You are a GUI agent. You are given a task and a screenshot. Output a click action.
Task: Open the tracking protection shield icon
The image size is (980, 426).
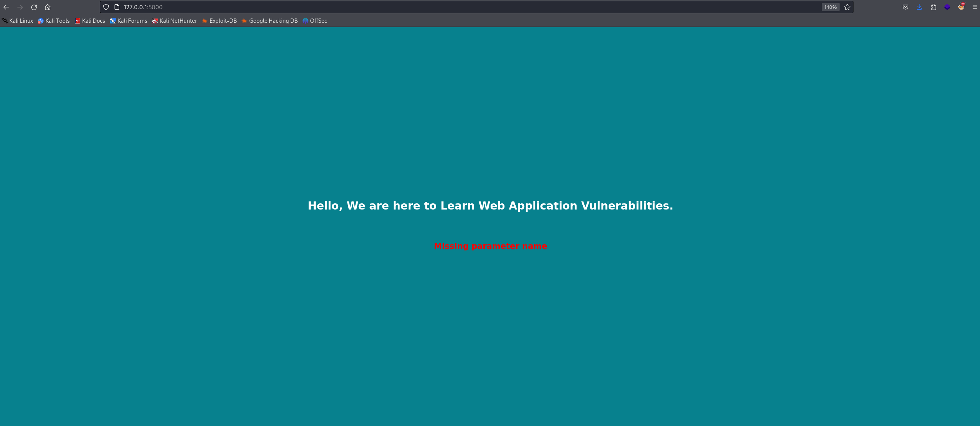(x=106, y=7)
